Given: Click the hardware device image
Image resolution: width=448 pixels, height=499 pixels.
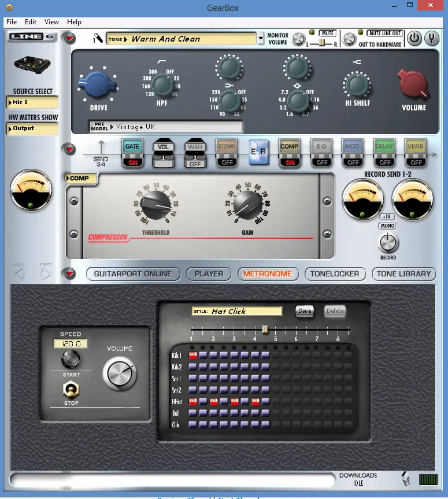Looking at the screenshot, I should coord(32,65).
